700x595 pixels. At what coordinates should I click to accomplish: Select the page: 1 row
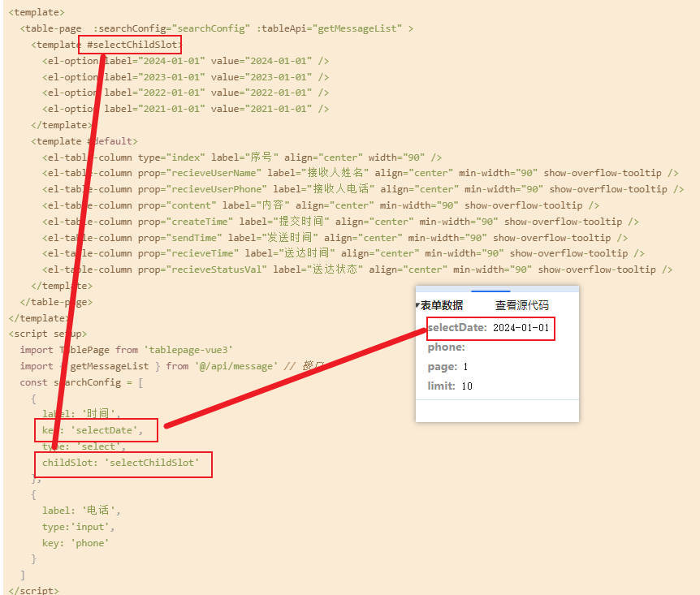tap(447, 367)
